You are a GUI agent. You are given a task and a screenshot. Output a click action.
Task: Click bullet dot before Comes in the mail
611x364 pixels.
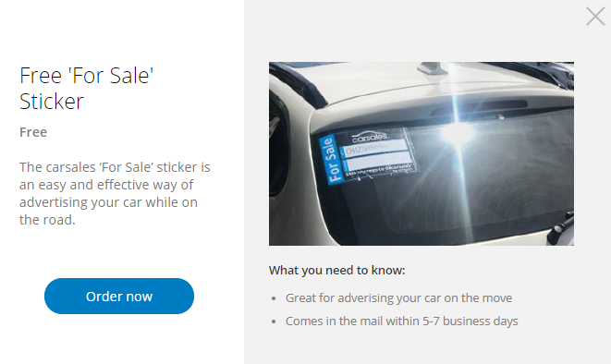(274, 322)
